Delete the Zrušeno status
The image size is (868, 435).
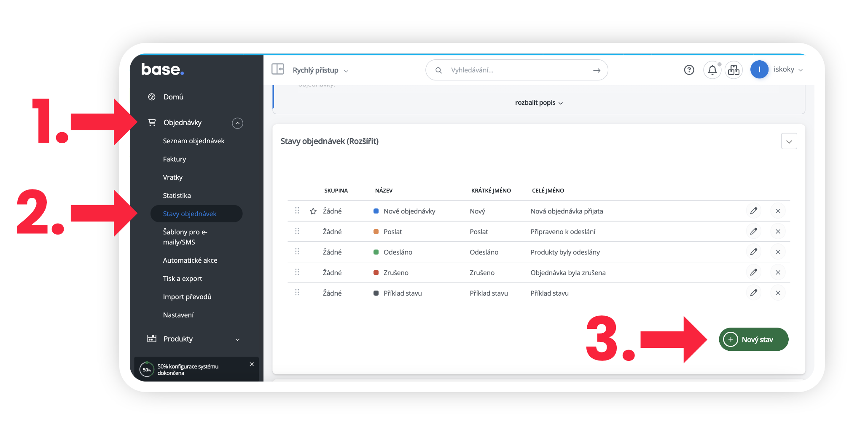coord(778,272)
